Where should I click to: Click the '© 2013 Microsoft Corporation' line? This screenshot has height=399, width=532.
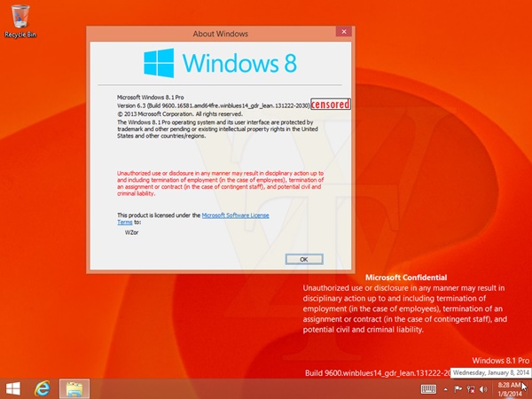[x=180, y=114]
